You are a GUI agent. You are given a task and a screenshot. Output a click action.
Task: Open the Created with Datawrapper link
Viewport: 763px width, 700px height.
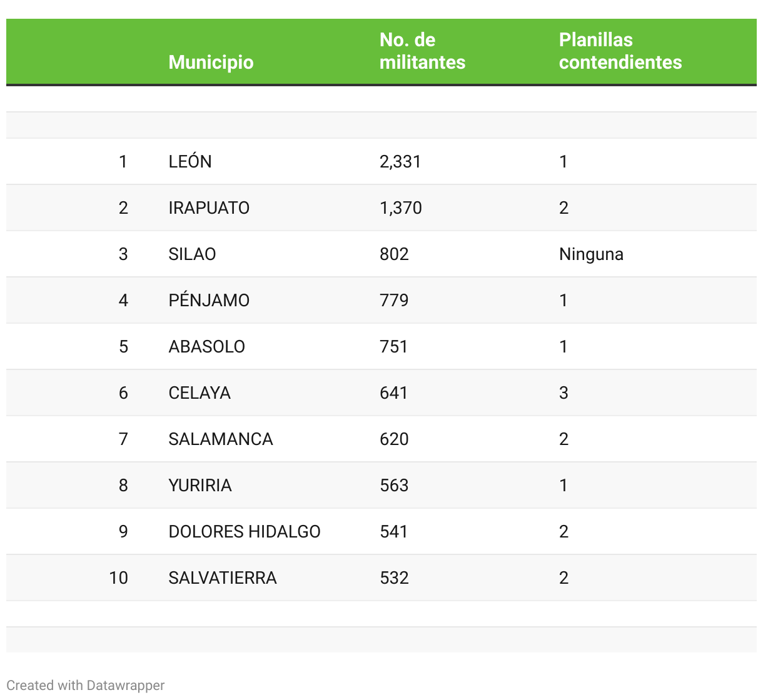point(86,685)
